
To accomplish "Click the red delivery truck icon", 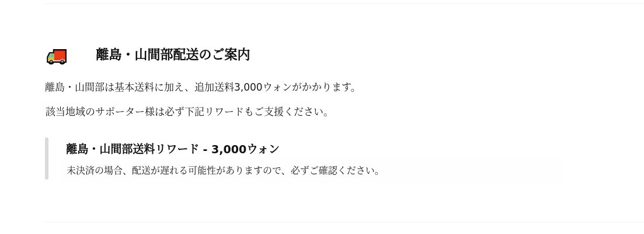I will (57, 56).
